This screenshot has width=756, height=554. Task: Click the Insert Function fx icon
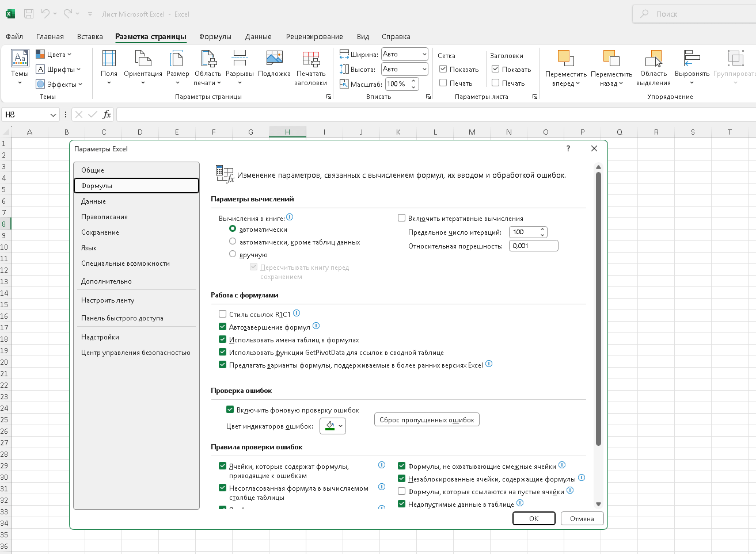point(107,114)
